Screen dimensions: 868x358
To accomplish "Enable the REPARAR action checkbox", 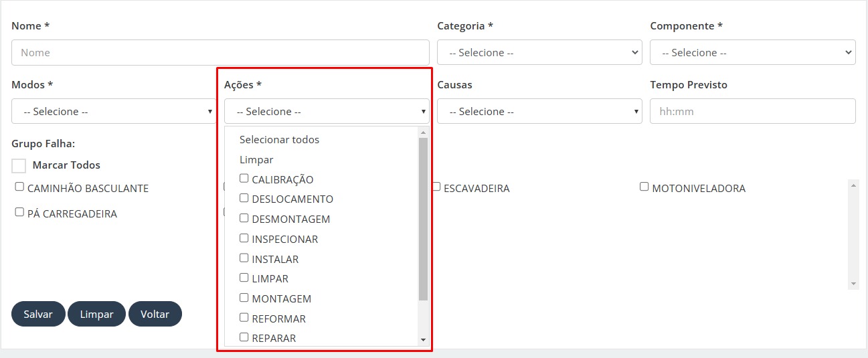I will click(244, 337).
